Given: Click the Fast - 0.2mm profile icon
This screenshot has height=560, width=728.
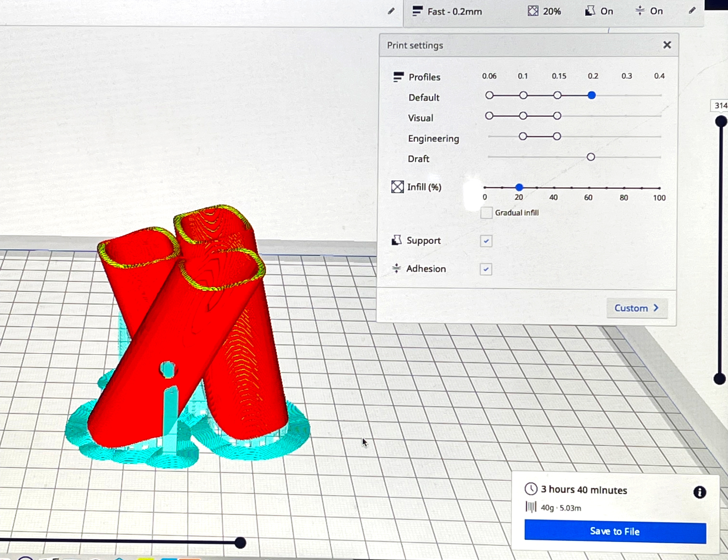Looking at the screenshot, I should [x=417, y=11].
